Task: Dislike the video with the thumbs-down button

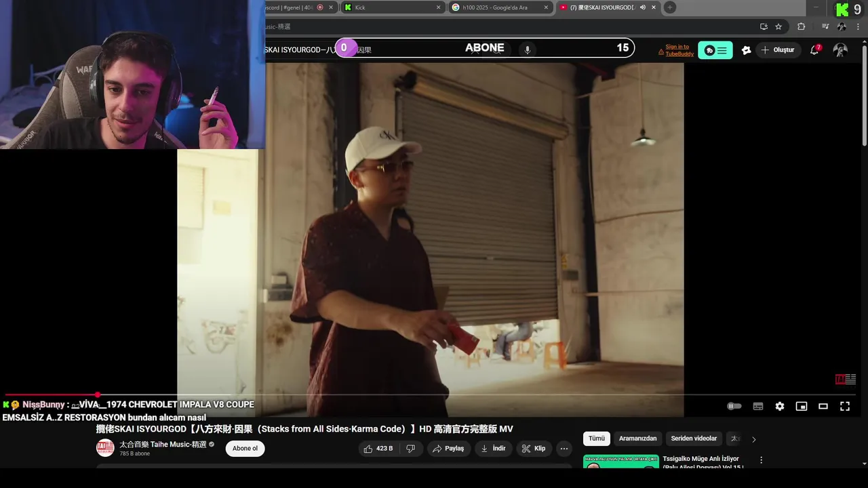Action: 410,449
